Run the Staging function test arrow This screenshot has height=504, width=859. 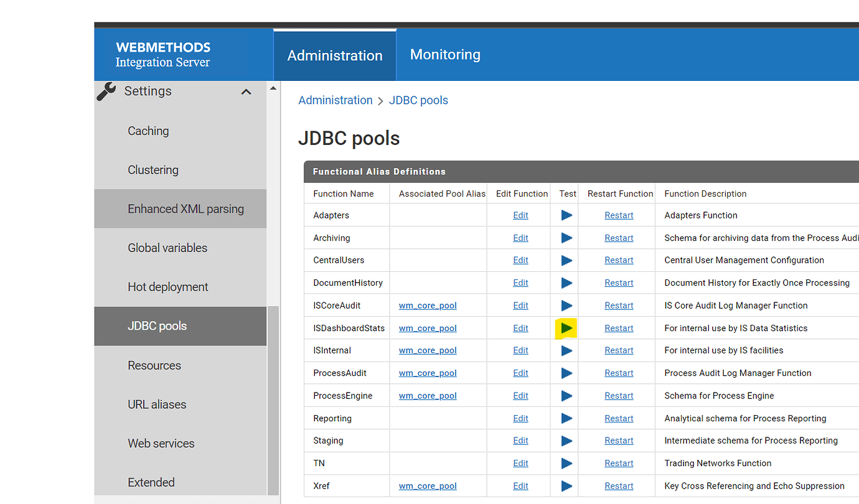pyautogui.click(x=566, y=441)
